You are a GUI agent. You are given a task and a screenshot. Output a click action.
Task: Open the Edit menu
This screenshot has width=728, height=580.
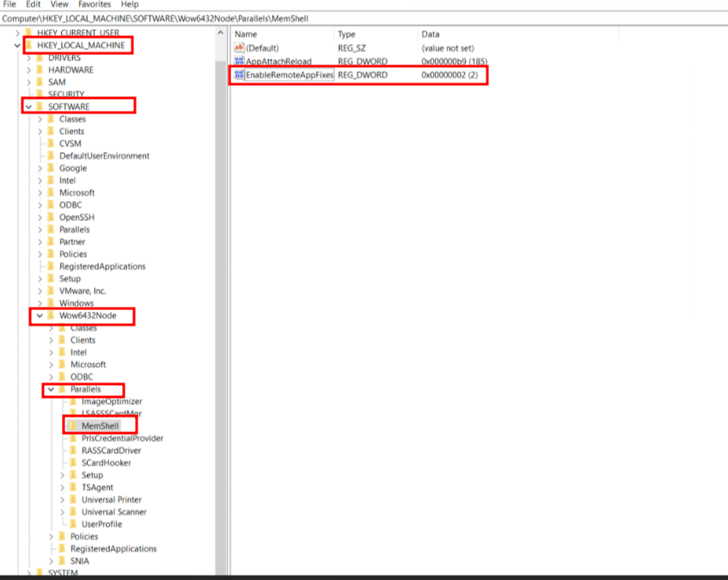coord(34,4)
